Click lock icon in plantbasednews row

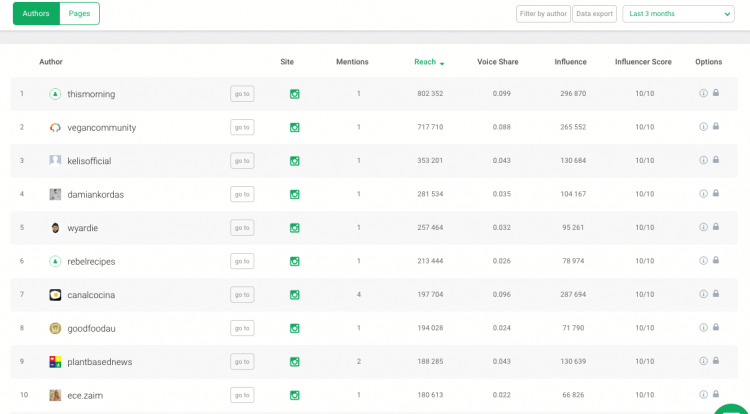click(716, 360)
